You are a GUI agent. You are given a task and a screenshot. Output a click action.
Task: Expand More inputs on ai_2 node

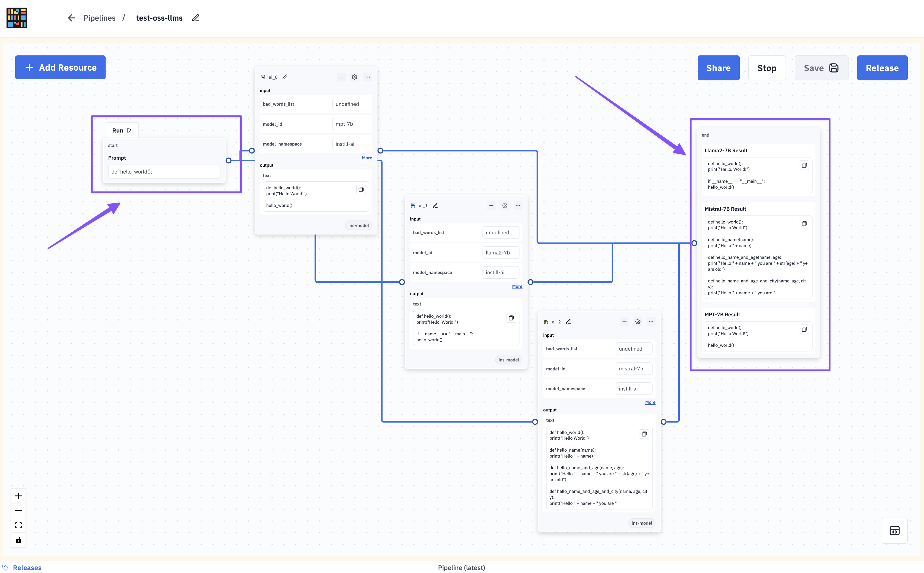click(650, 402)
